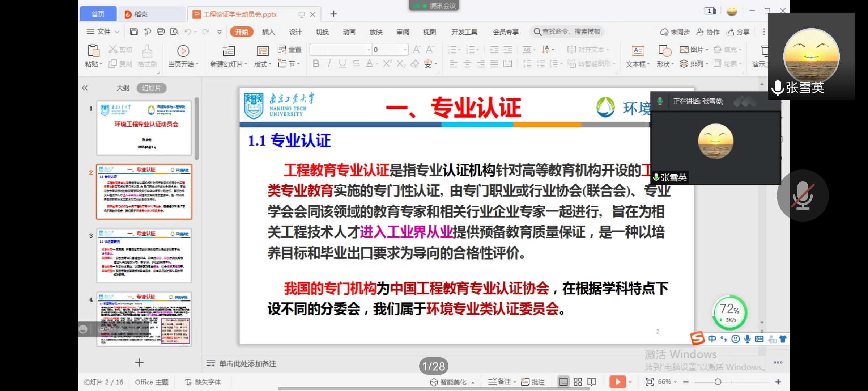Image resolution: width=868 pixels, height=391 pixels.
Task: Switch to slide sorter grid view
Action: pyautogui.click(x=578, y=382)
